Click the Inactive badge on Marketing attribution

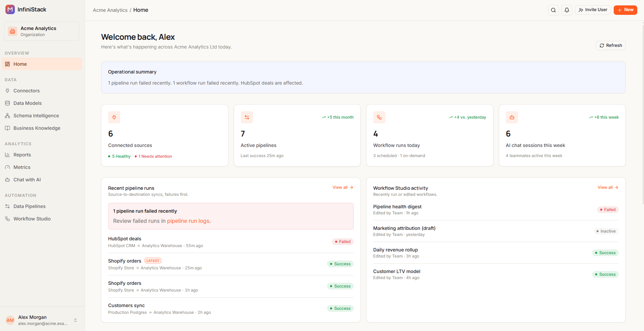coord(606,231)
